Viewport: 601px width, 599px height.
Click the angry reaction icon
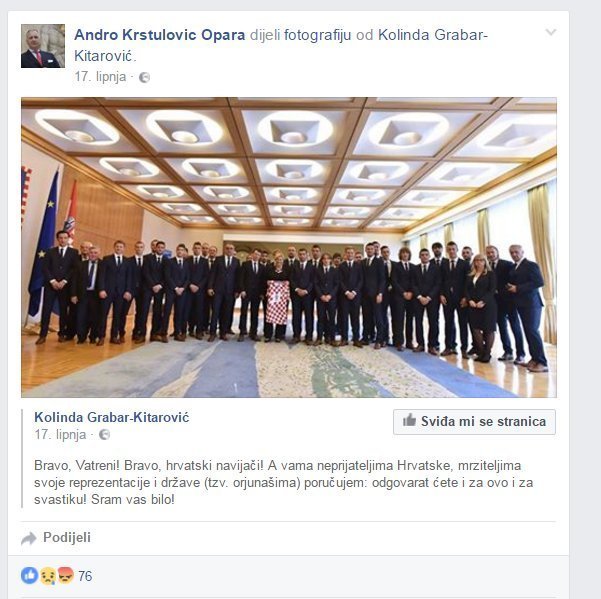point(65,576)
